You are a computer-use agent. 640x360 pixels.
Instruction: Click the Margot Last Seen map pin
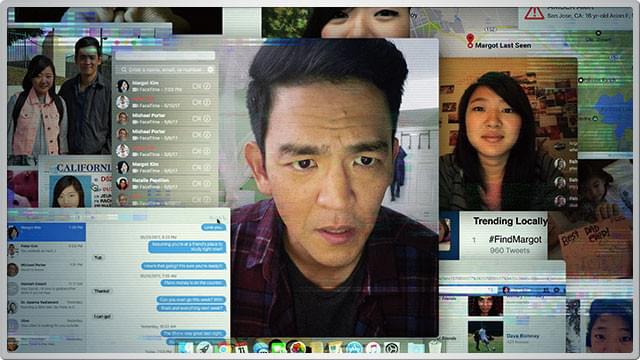pyautogui.click(x=470, y=40)
